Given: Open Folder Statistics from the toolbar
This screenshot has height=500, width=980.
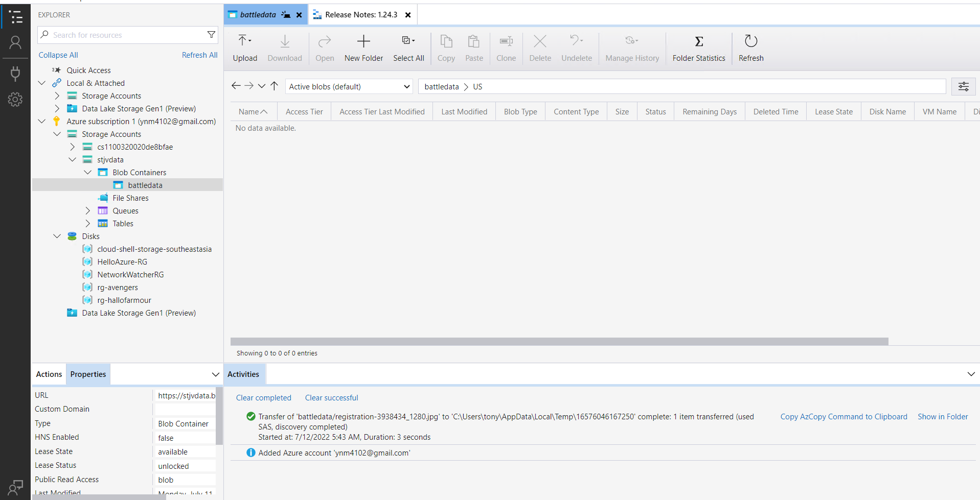Looking at the screenshot, I should (x=699, y=49).
